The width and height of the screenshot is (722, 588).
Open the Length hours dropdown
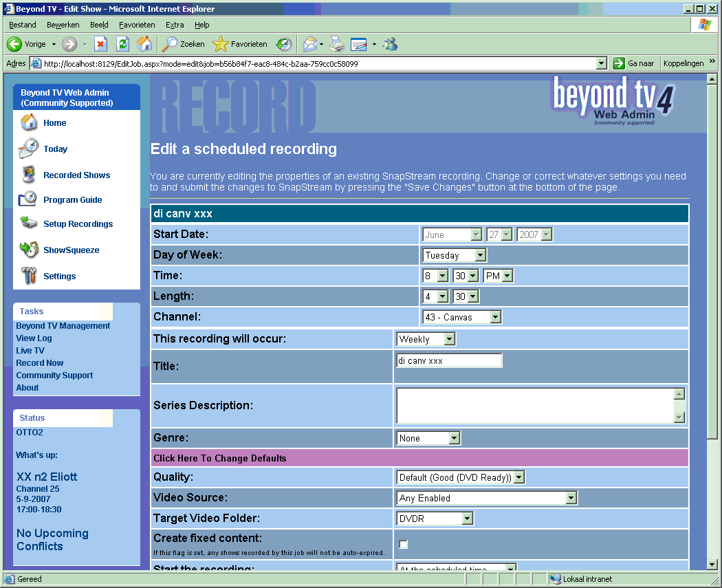pos(435,296)
